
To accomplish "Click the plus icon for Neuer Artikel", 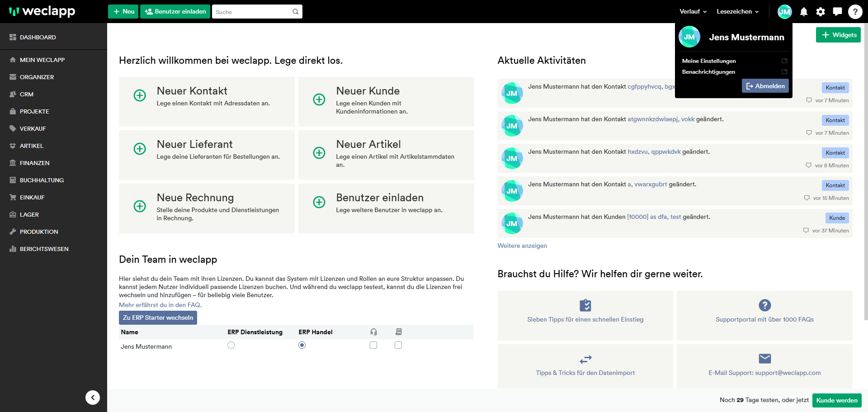I will coord(319,153).
